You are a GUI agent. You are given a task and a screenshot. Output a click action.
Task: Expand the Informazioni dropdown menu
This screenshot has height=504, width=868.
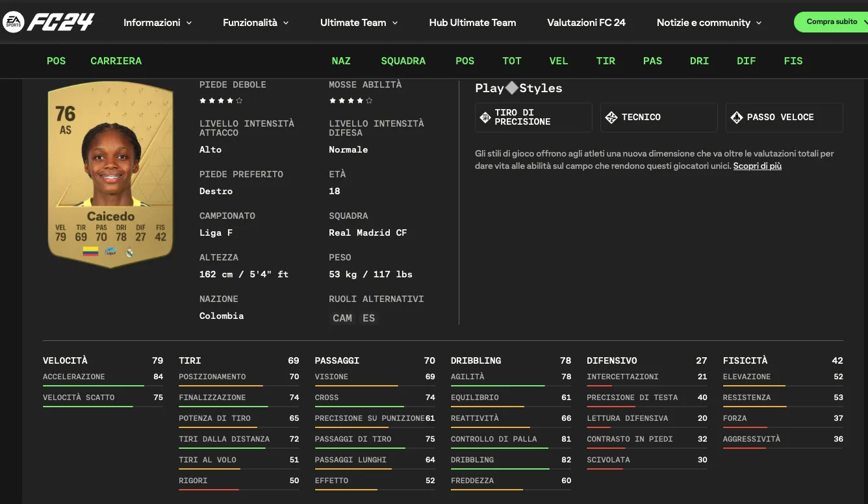pos(158,23)
